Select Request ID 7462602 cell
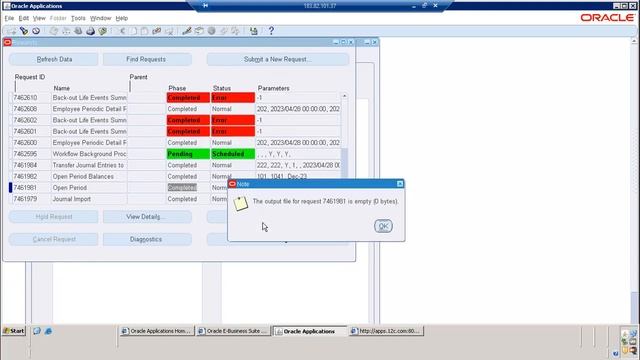Image resolution: width=640 pixels, height=360 pixels. [31, 120]
